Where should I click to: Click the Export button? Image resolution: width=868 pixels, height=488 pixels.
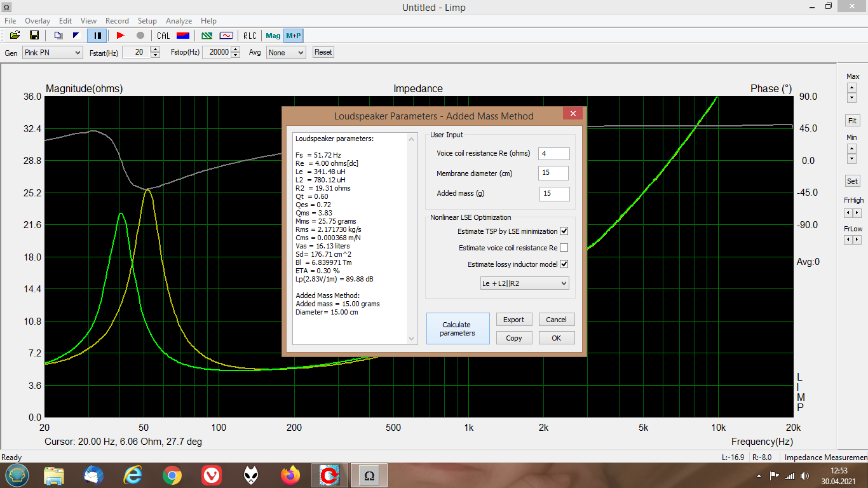pos(514,320)
